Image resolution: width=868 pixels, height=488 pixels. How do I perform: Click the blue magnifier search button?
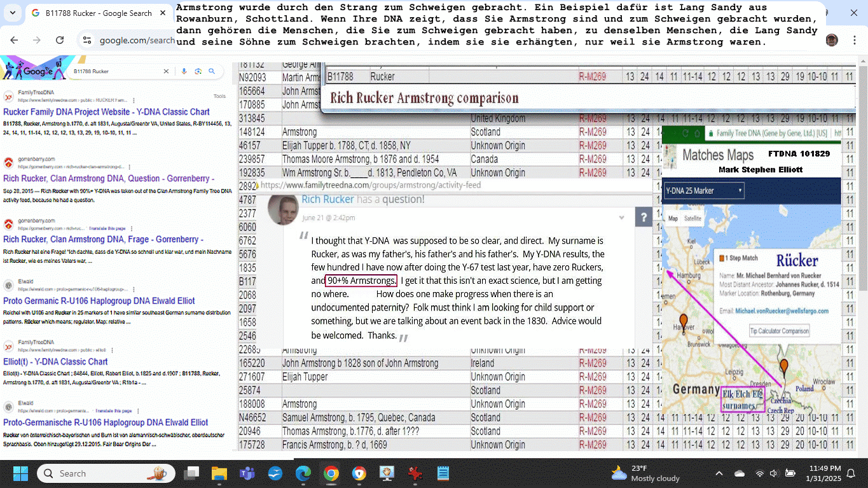(x=212, y=71)
